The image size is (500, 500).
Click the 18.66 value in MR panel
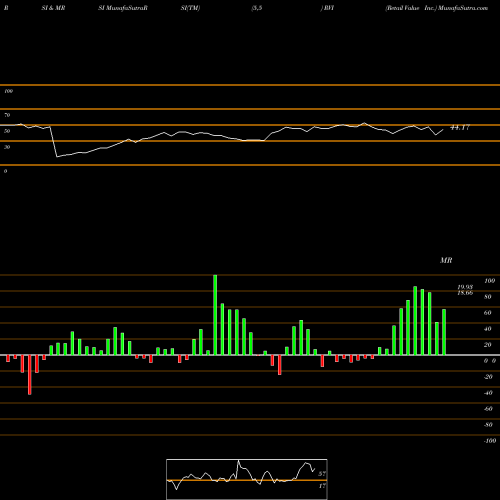click(x=465, y=293)
